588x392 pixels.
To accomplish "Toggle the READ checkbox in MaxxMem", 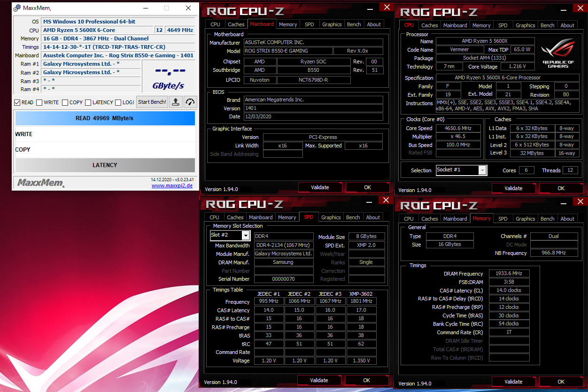I will pyautogui.click(x=17, y=102).
